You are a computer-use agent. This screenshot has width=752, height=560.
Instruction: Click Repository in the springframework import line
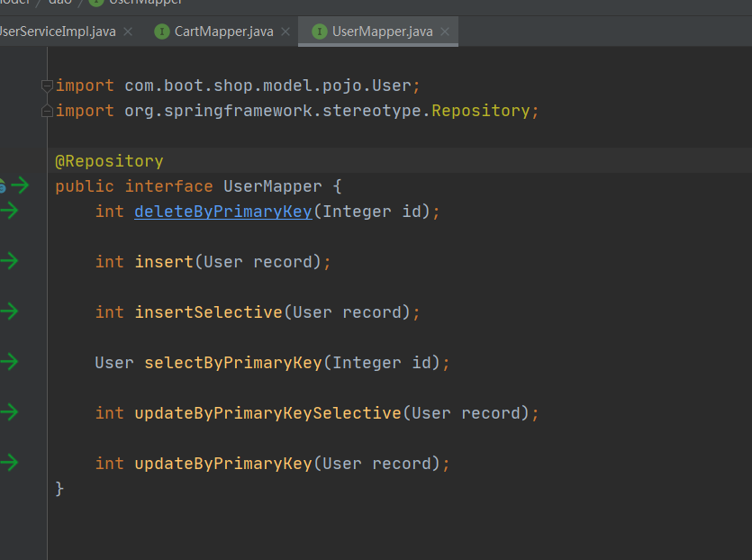point(481,111)
